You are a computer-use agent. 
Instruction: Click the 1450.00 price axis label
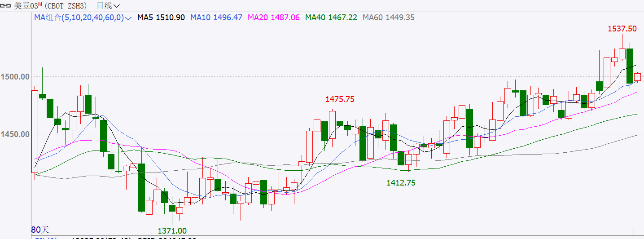click(15, 134)
